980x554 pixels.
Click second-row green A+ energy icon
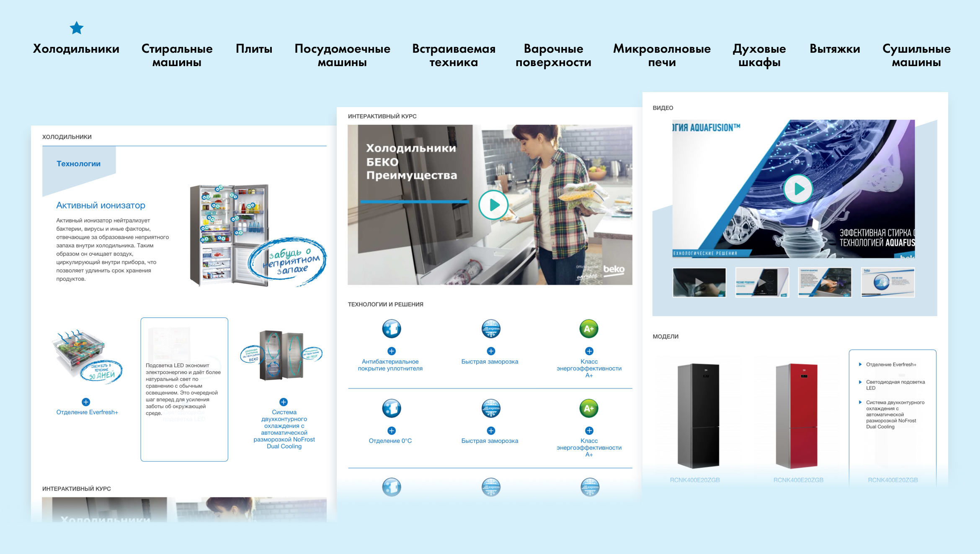point(589,408)
